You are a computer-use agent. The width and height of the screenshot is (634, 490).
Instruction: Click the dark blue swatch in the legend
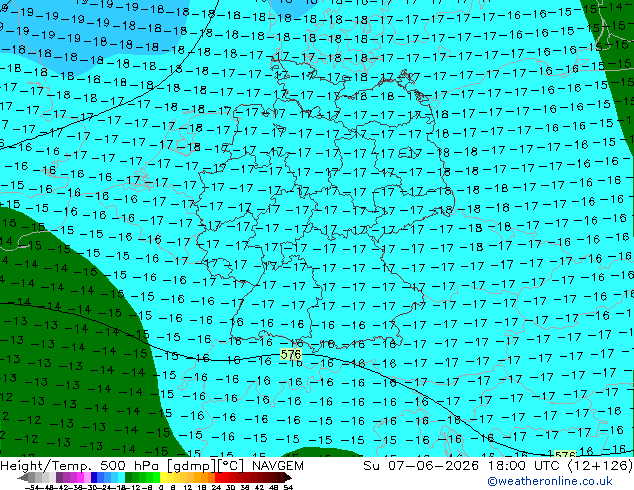coord(94,477)
